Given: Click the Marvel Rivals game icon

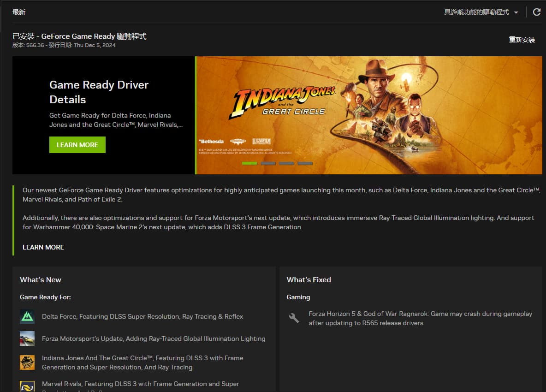Looking at the screenshot, I should [27, 386].
